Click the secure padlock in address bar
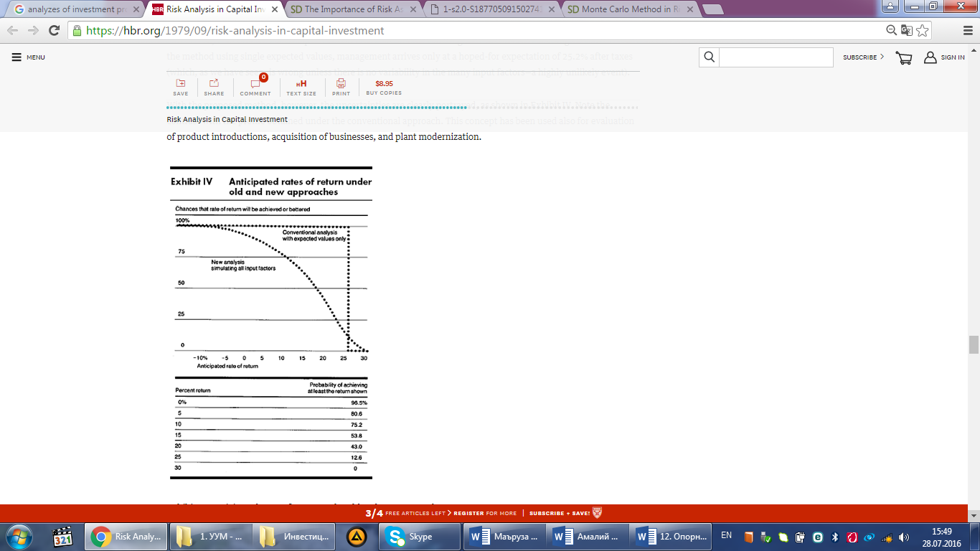 click(x=77, y=31)
